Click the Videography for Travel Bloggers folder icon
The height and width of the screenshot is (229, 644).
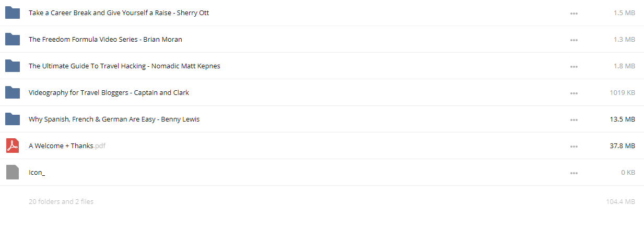pos(13,93)
